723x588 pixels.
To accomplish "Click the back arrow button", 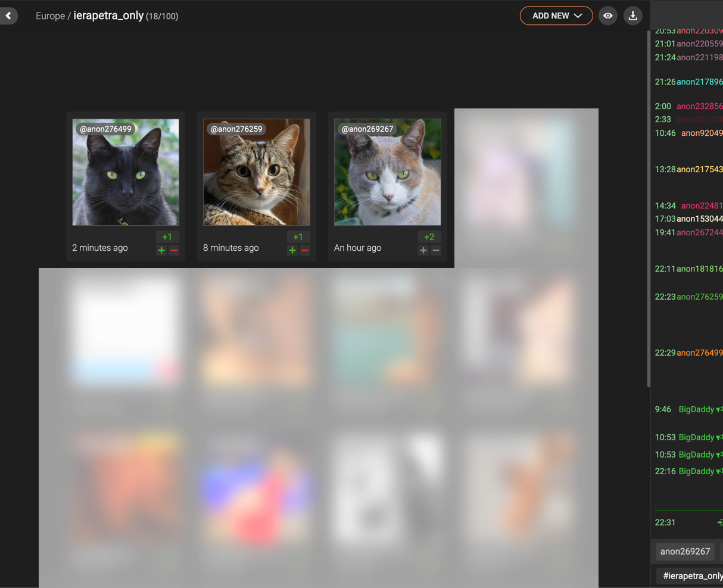I will pos(8,16).
